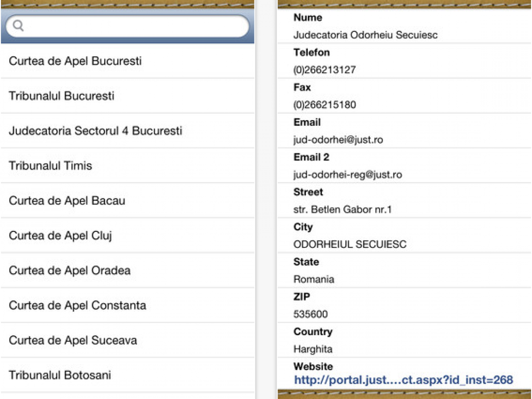This screenshot has height=399, width=532.
Task: Open the portal.just website link
Action: [x=403, y=380]
